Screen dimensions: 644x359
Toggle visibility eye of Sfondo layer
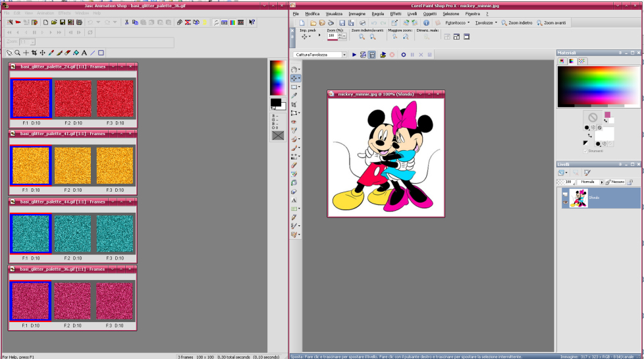click(x=565, y=202)
